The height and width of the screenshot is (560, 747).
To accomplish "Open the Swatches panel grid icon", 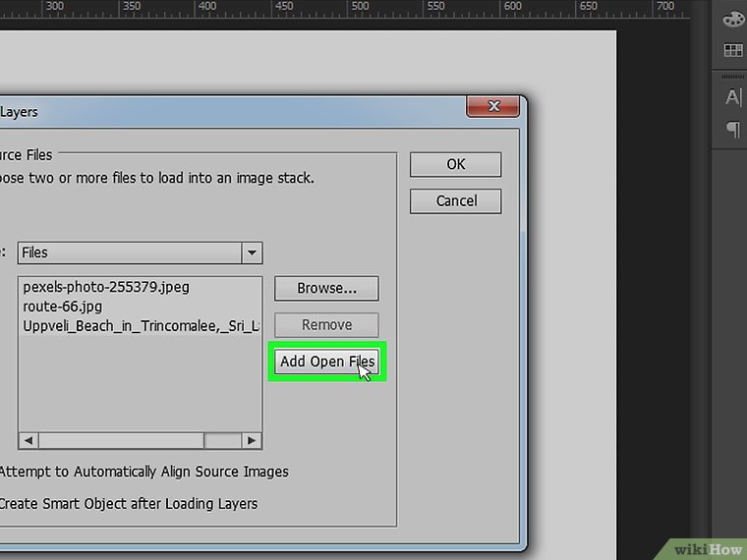I will point(732,50).
